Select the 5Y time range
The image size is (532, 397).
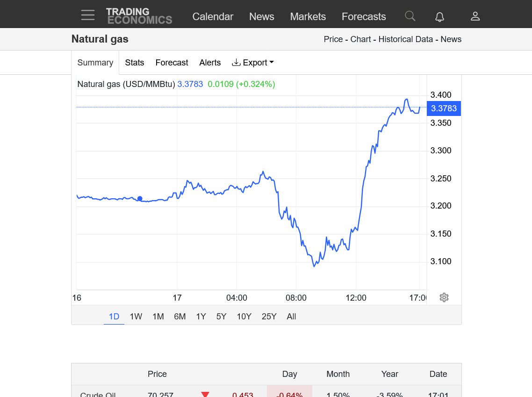click(221, 317)
